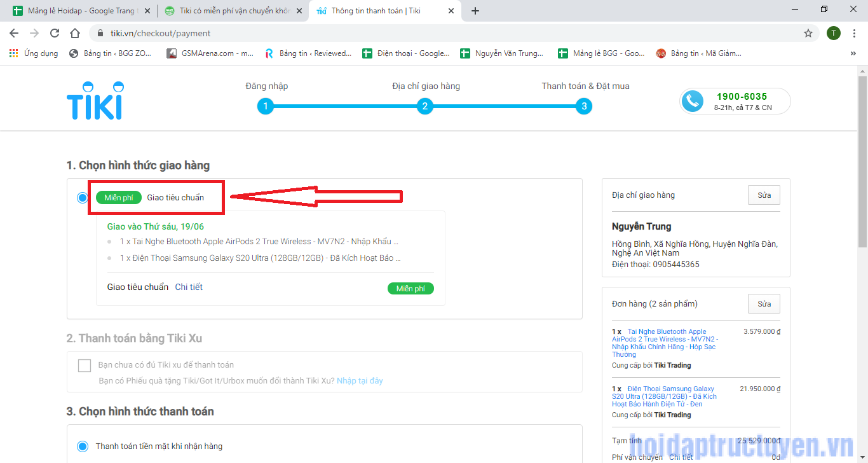Open the new tab plus button
Viewport: 868px width, 463px height.
(475, 11)
